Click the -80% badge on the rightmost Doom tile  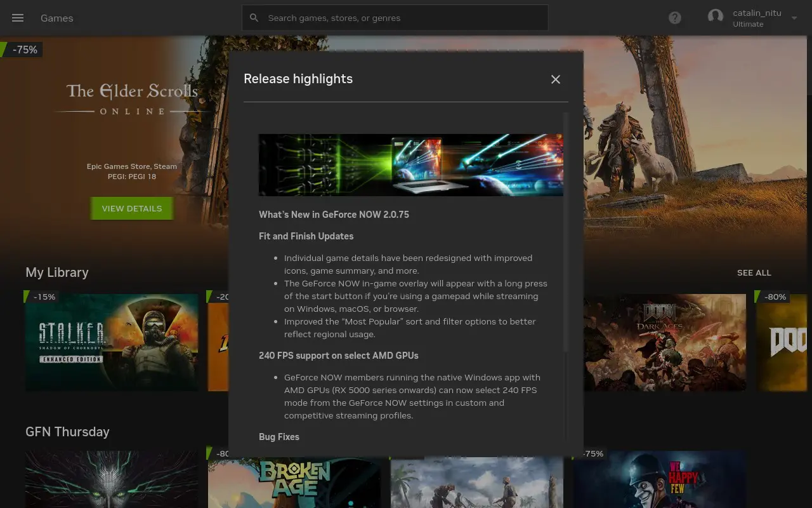coord(771,297)
